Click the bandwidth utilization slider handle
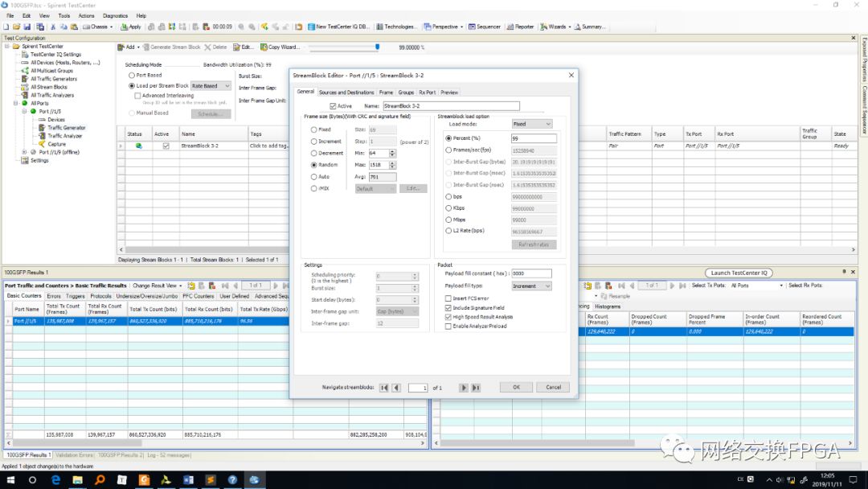 point(377,47)
